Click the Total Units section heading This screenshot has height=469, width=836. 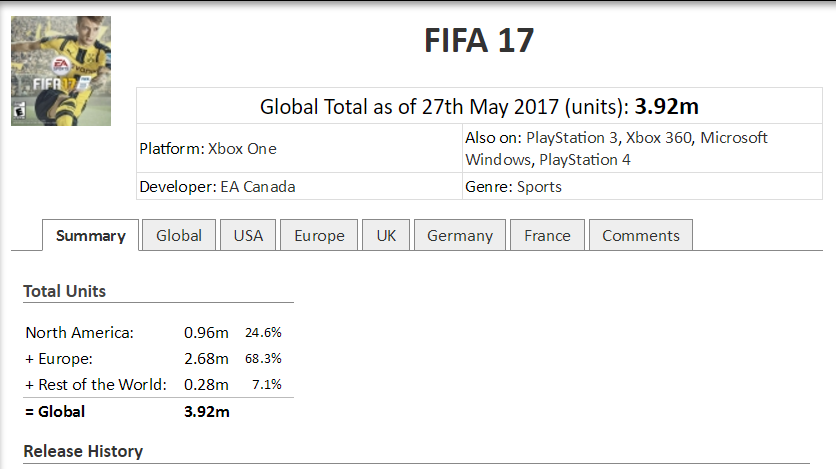coord(64,291)
